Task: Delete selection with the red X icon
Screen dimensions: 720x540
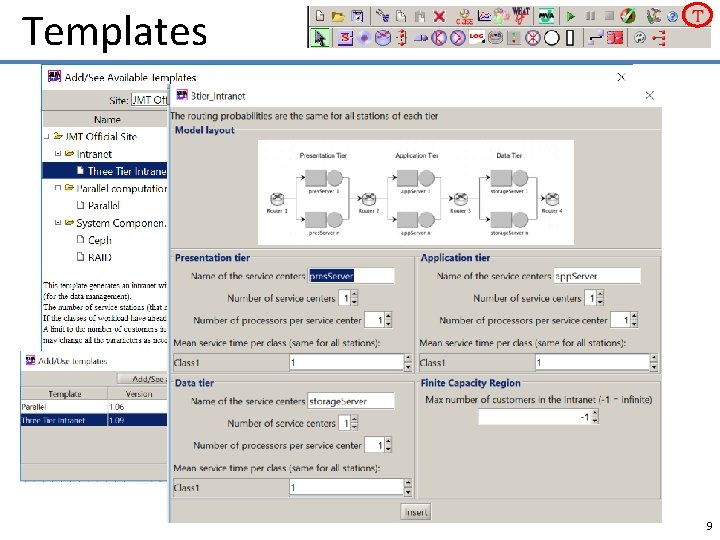Action: pyautogui.click(x=439, y=17)
